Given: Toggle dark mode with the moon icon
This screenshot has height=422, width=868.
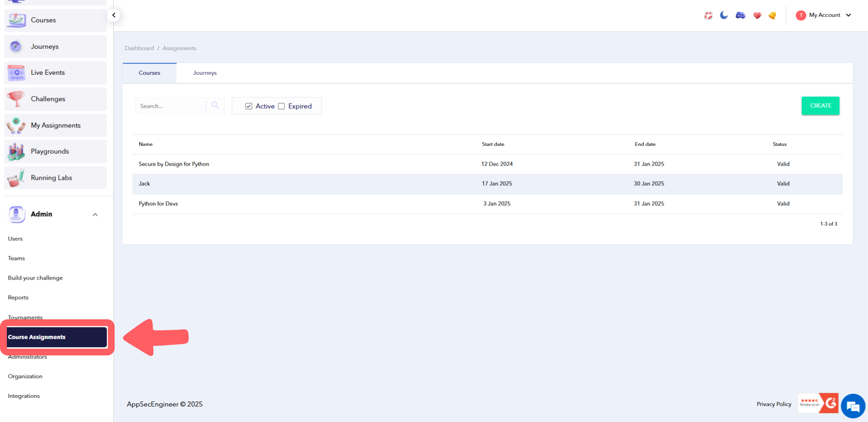Looking at the screenshot, I should [x=724, y=15].
